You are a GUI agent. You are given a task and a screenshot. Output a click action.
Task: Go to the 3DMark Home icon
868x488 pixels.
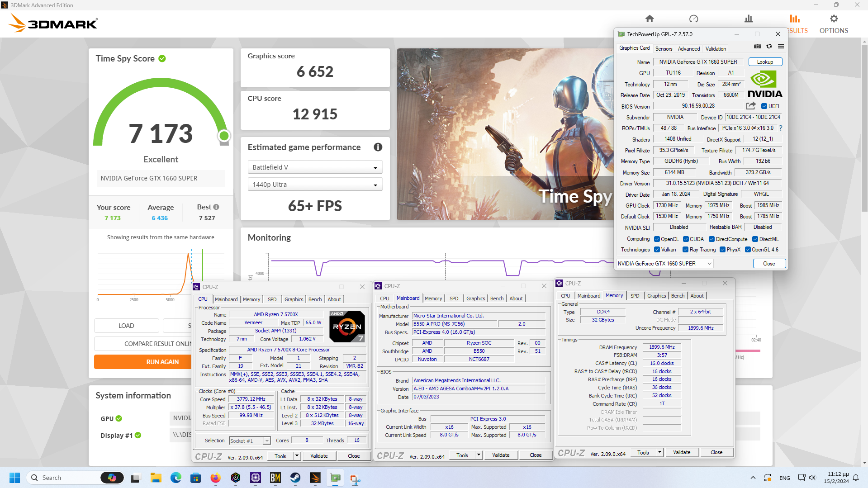[650, 19]
